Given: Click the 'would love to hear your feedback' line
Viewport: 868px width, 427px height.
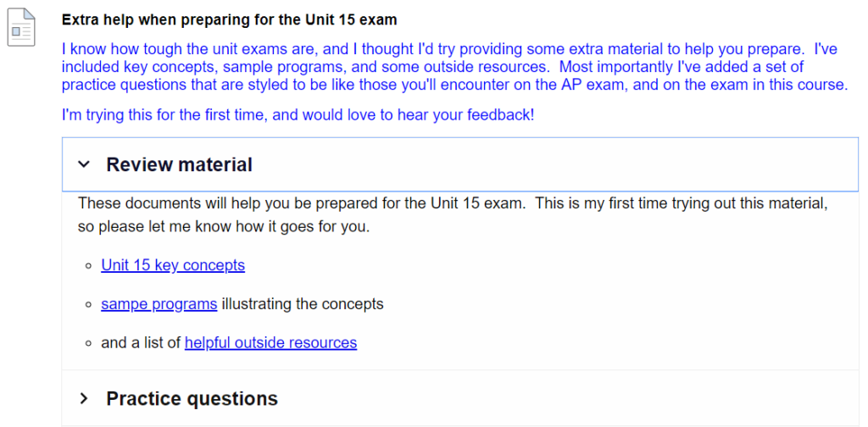Looking at the screenshot, I should pos(298,114).
